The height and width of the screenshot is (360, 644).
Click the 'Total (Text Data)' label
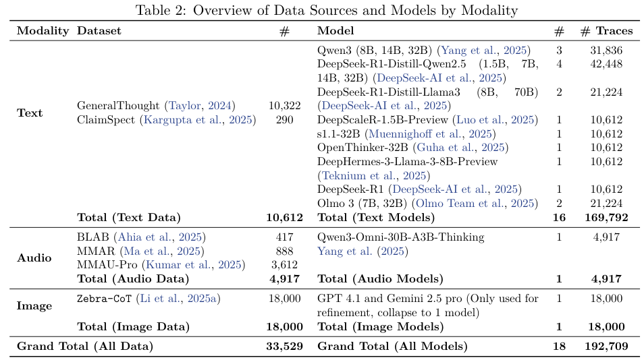(x=129, y=217)
